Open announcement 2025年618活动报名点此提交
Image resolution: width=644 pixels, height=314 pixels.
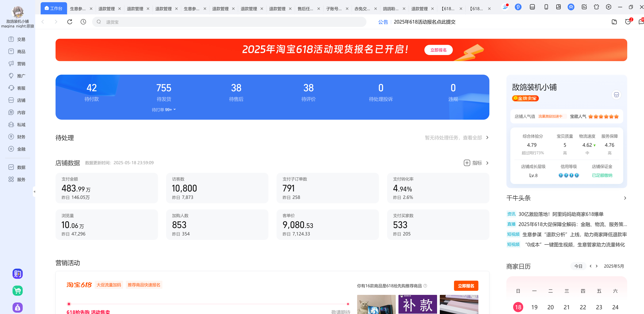tap(425, 22)
